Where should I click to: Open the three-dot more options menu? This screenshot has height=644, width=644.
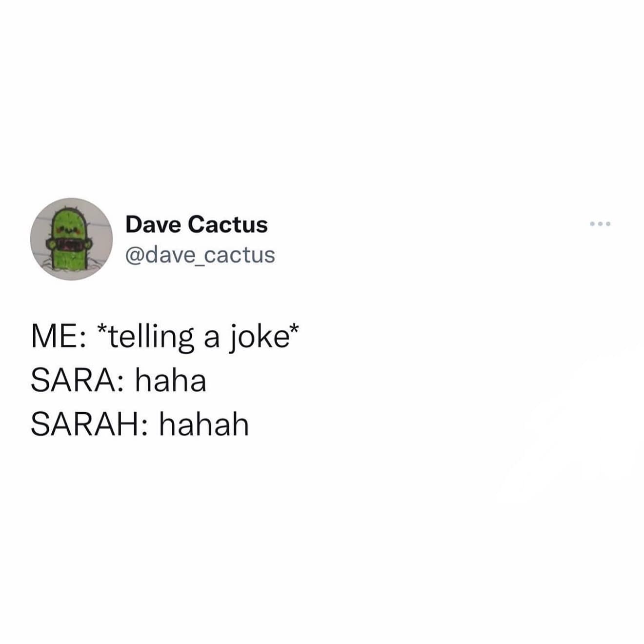pos(600,224)
